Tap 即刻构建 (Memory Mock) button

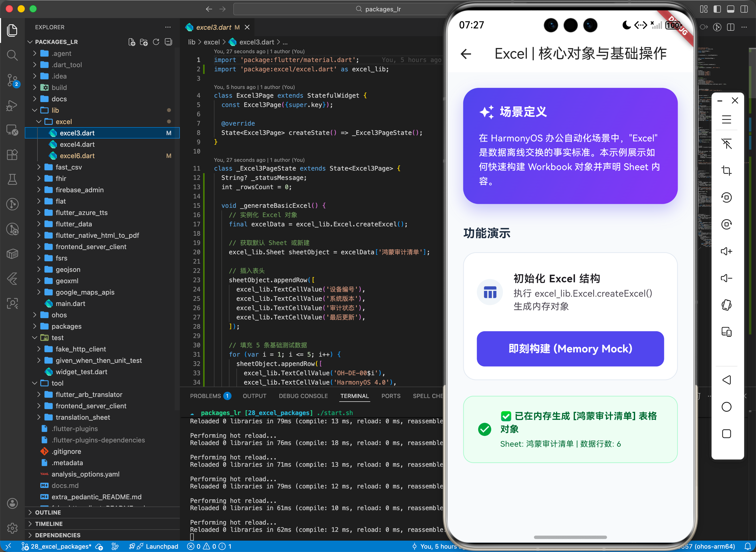point(570,349)
